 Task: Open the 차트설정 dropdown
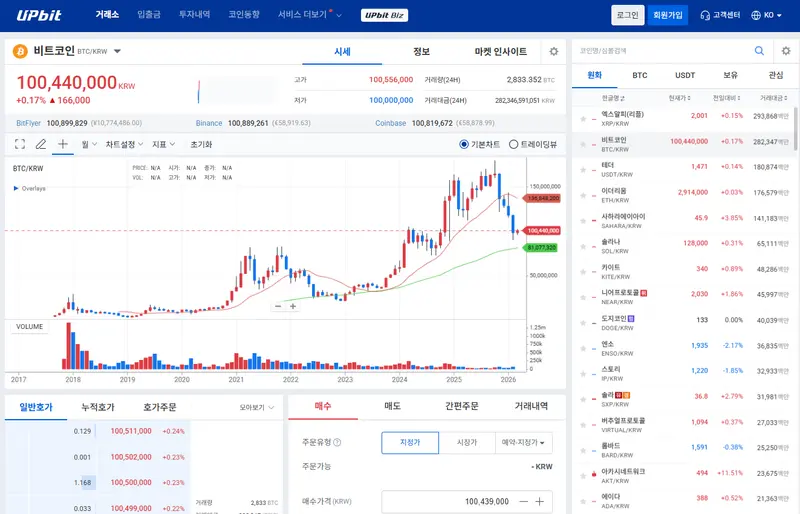(124, 144)
